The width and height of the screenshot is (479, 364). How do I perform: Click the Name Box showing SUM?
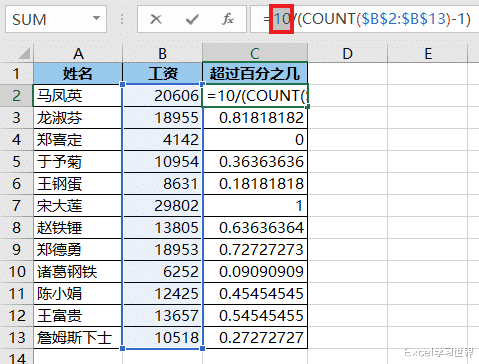click(56, 19)
